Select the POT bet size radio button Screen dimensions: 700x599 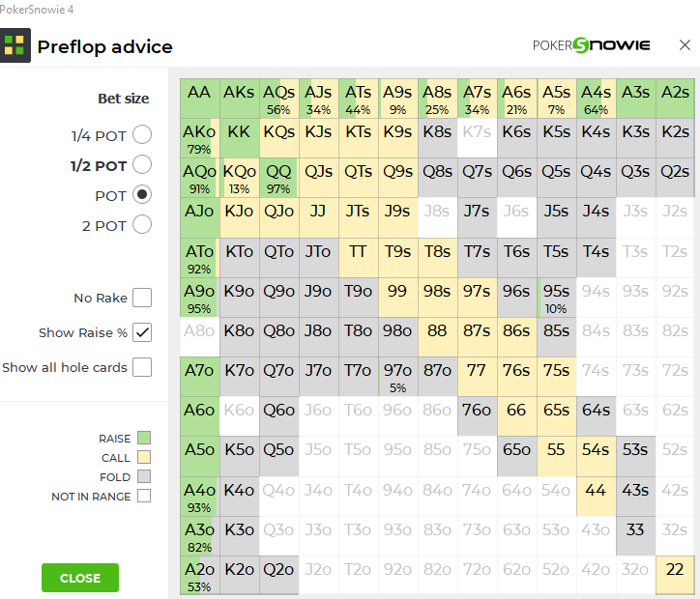pyautogui.click(x=142, y=195)
